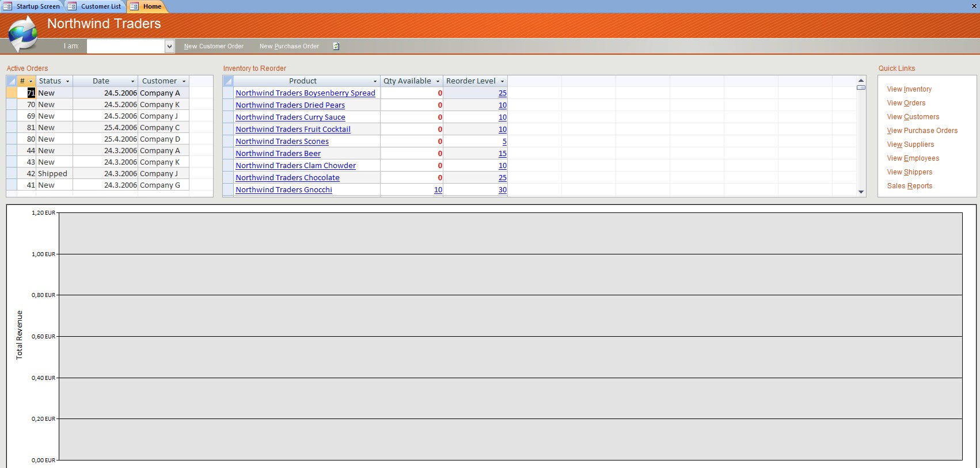Viewport: 980px width, 468px height.
Task: Select order 81 Company C cell
Action: [164, 127]
